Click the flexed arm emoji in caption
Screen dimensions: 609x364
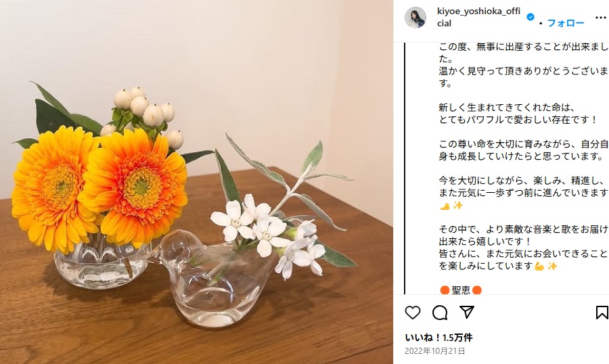[539, 266]
